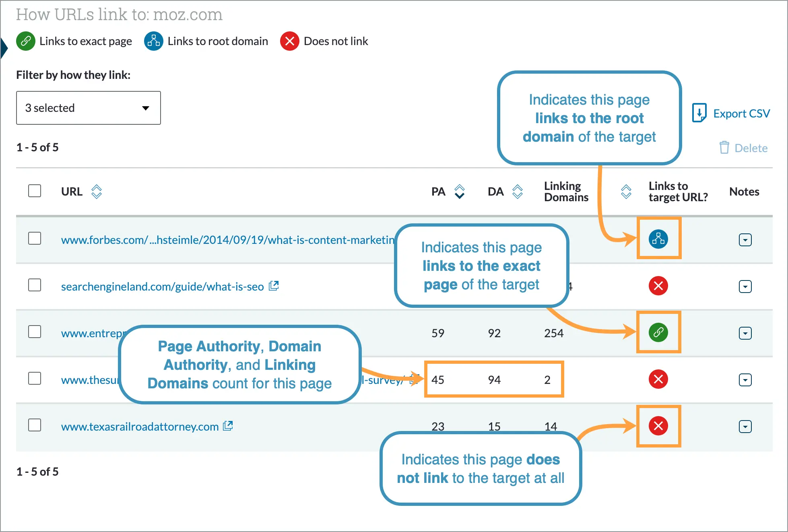Click the root domain icon in the forbes.com row
Viewport: 788px width, 532px height.
(658, 239)
